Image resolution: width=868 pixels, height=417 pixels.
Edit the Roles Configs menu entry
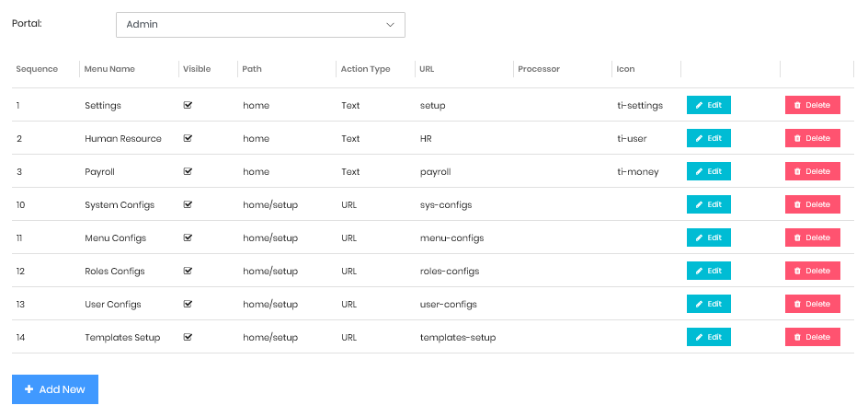click(x=709, y=271)
